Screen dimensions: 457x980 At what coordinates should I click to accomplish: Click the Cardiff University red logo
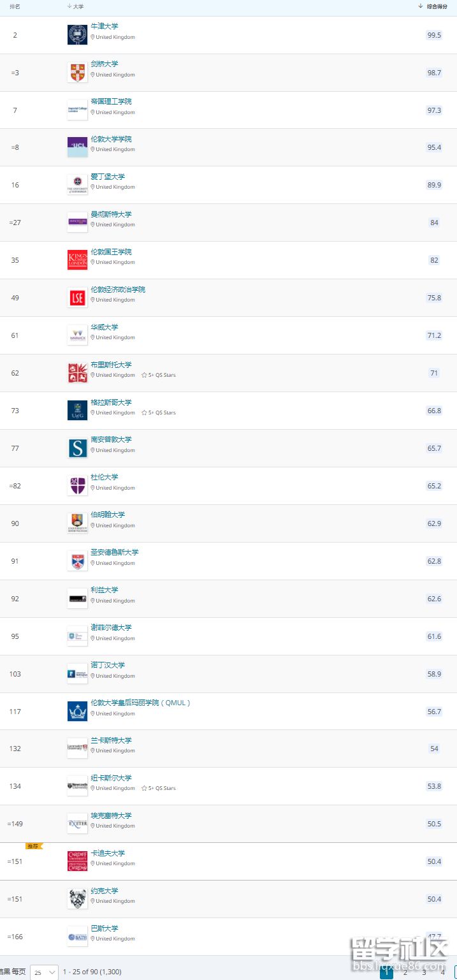[x=77, y=861]
